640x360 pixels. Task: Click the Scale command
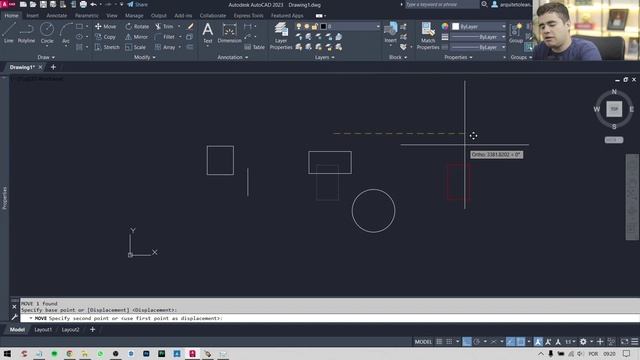[135, 47]
